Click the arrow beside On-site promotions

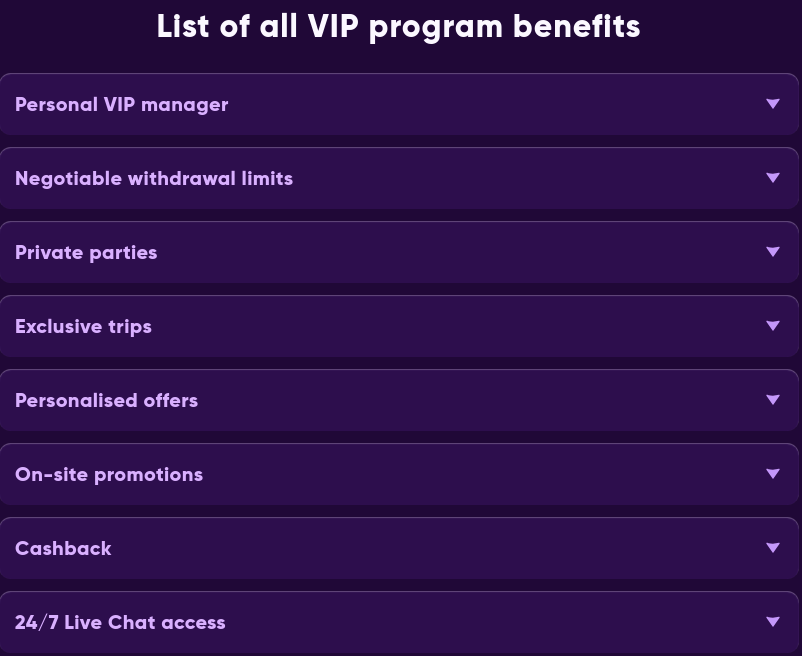pos(772,473)
